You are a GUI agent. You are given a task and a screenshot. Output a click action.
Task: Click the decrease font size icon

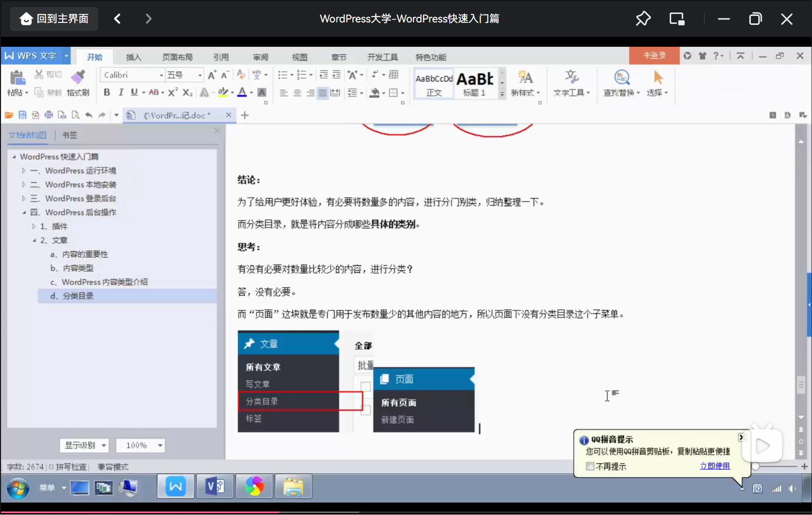tap(225, 75)
